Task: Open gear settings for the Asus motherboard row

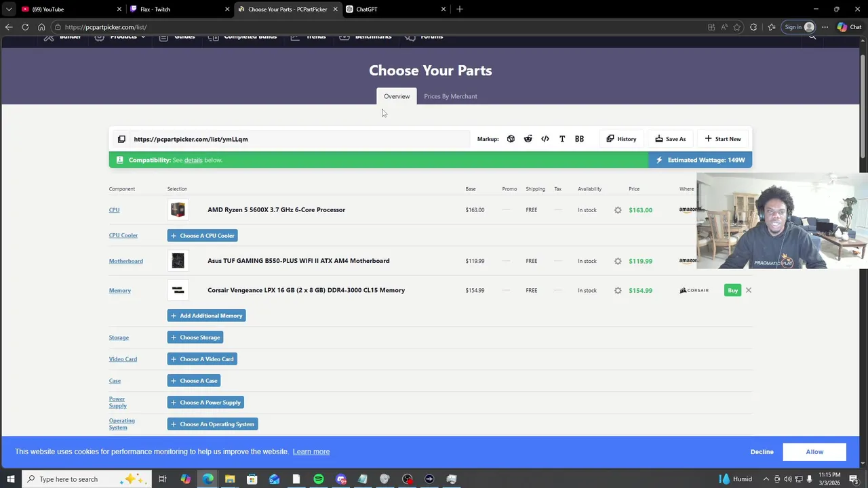Action: pyautogui.click(x=618, y=261)
